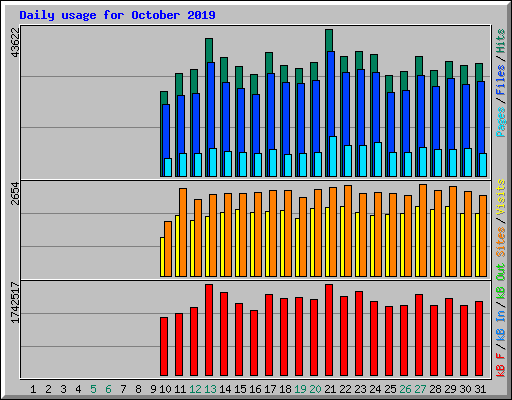Click the 'Hits' legend label

coord(501,41)
